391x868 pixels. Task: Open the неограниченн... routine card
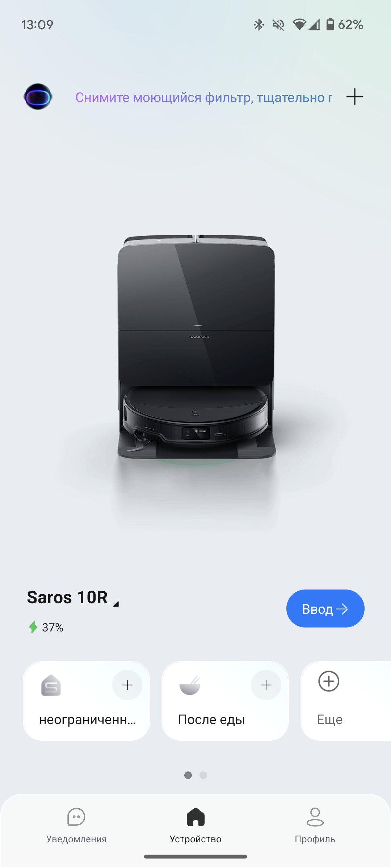click(87, 701)
